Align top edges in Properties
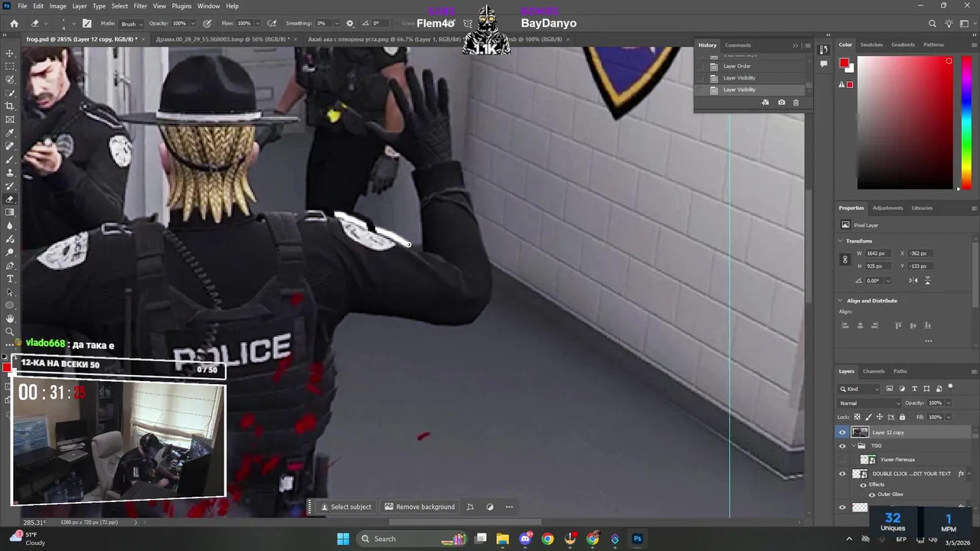980x551 pixels. click(x=898, y=325)
